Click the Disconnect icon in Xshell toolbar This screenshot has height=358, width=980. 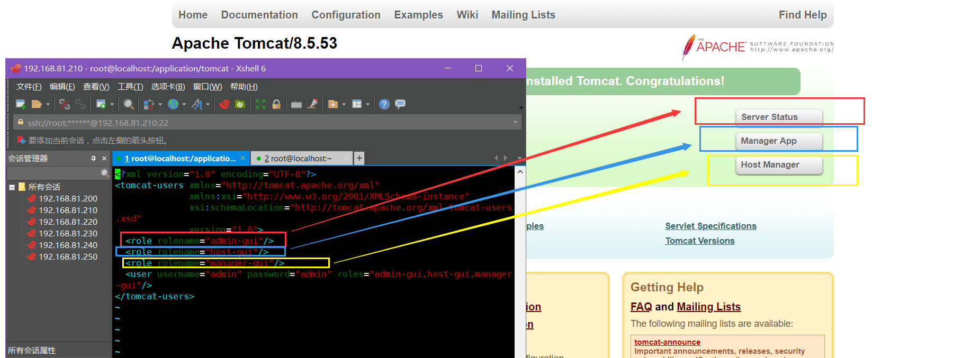click(65, 104)
